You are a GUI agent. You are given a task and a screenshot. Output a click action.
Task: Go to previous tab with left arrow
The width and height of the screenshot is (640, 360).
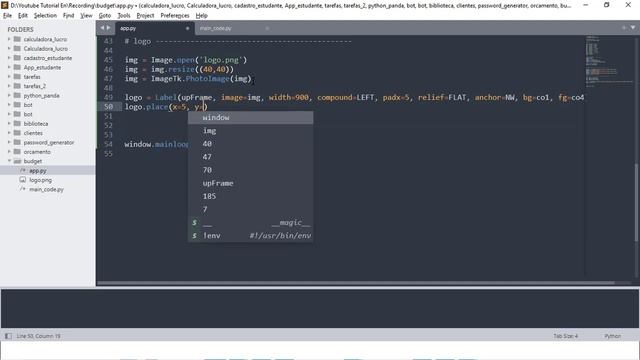102,28
